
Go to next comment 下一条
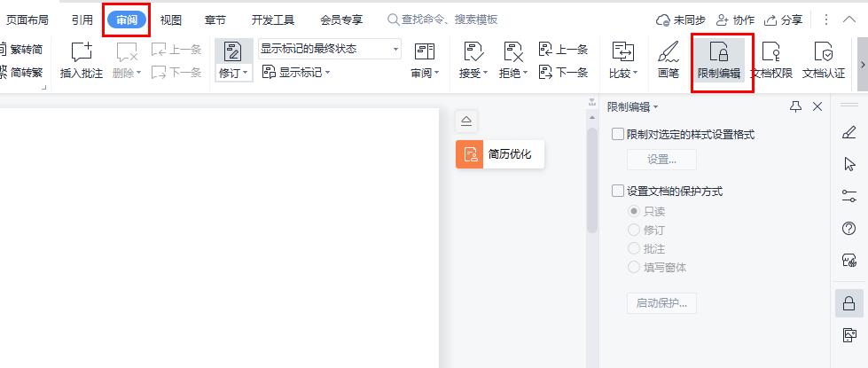[x=176, y=72]
